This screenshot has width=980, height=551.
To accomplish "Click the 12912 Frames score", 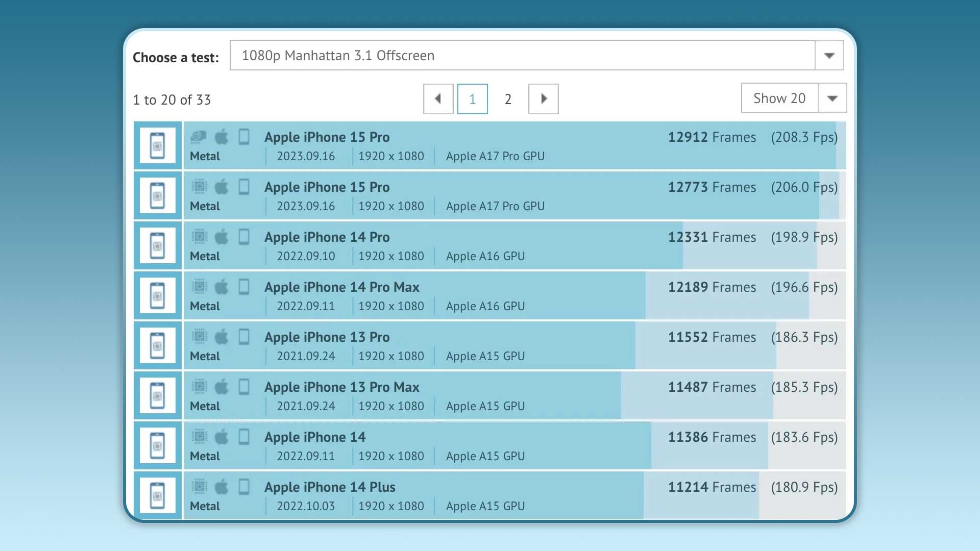I will pyautogui.click(x=712, y=137).
